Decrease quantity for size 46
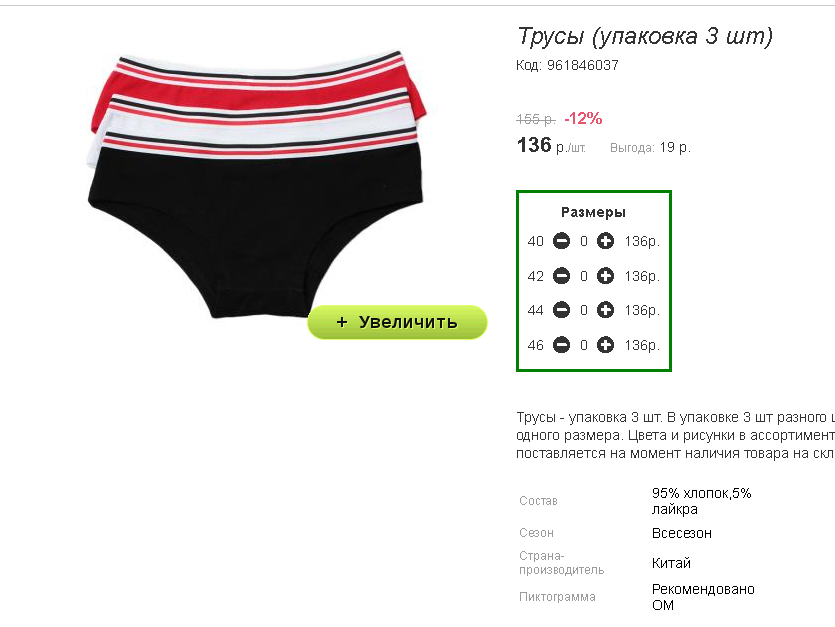The width and height of the screenshot is (835, 627). [561, 345]
